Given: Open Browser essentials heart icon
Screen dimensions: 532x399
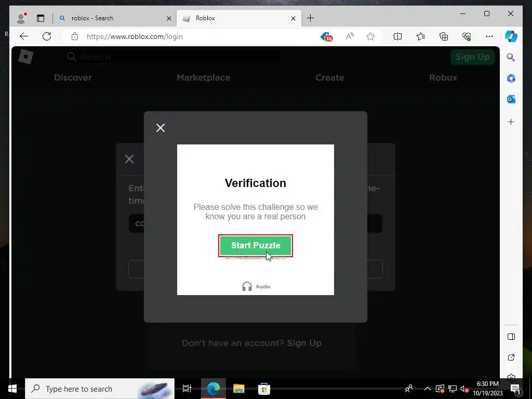Looking at the screenshot, I should [467, 36].
